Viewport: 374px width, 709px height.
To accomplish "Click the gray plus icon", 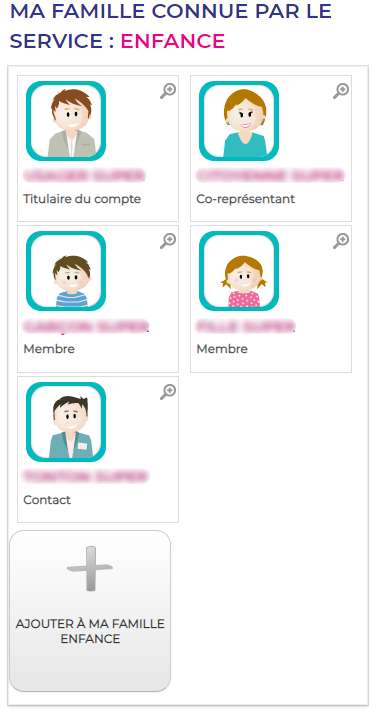I will point(90,568).
